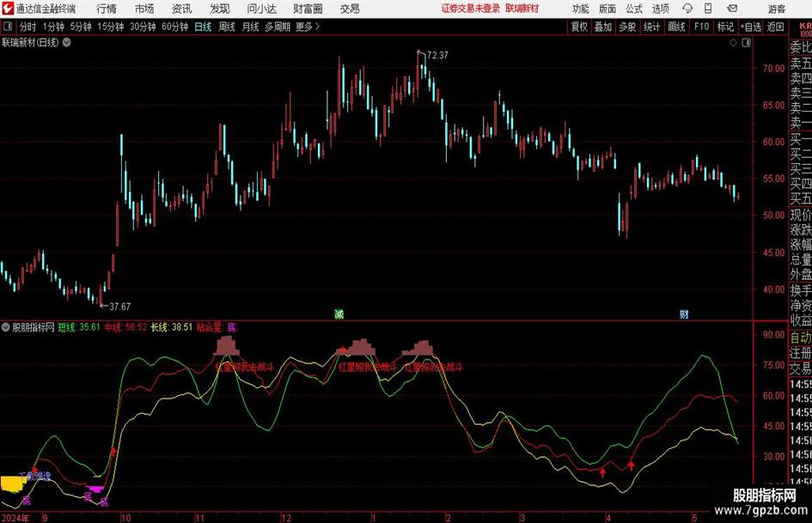
Task: Open the 交易 menu
Action: [x=350, y=9]
